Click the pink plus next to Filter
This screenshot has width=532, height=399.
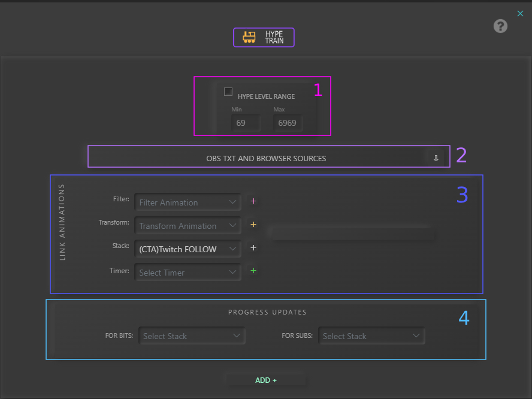tap(253, 202)
